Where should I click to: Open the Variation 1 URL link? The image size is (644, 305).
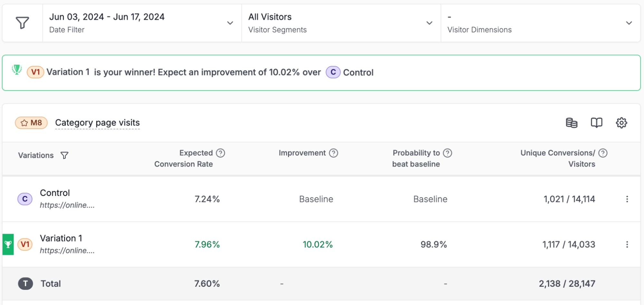click(x=67, y=251)
